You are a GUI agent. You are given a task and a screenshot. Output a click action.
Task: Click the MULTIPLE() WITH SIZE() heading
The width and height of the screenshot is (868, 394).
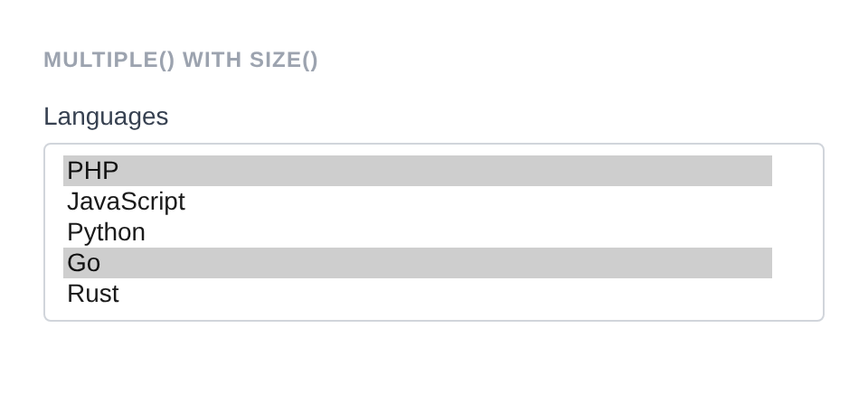tap(181, 60)
